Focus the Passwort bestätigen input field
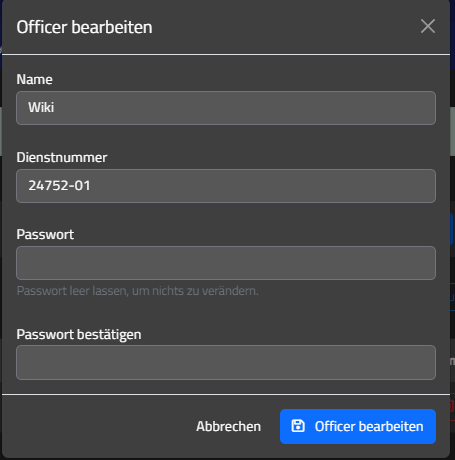This screenshot has height=460, width=455. (x=226, y=362)
